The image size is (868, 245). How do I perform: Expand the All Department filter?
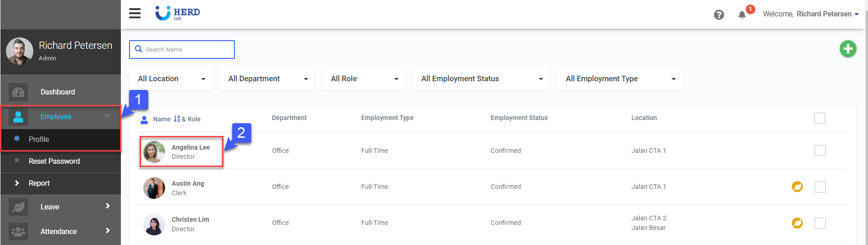(x=267, y=79)
